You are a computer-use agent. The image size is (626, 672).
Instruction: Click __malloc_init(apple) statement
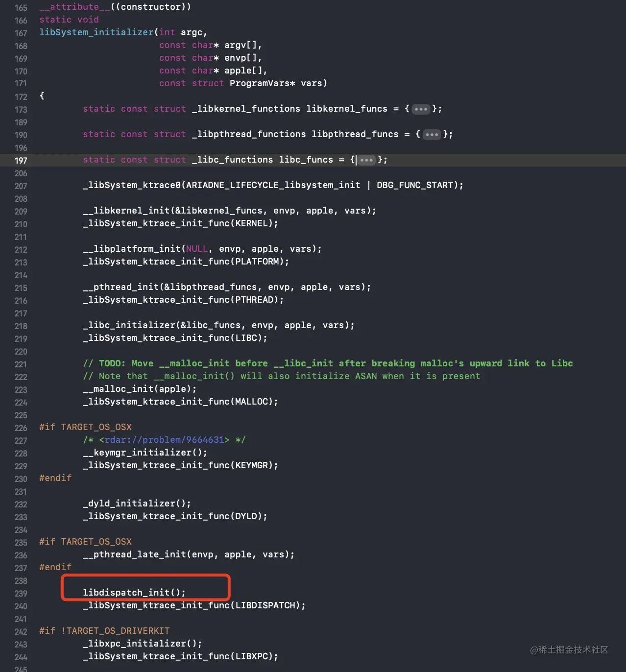pyautogui.click(x=140, y=389)
